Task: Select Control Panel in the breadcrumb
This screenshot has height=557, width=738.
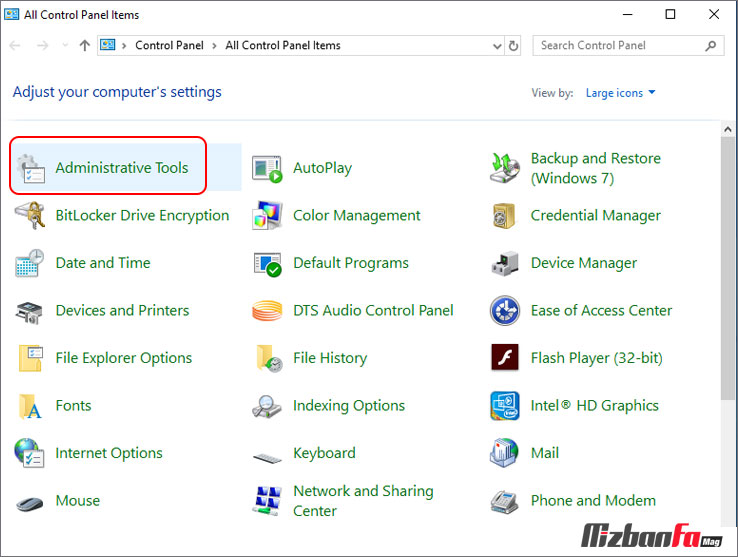Action: (x=169, y=45)
